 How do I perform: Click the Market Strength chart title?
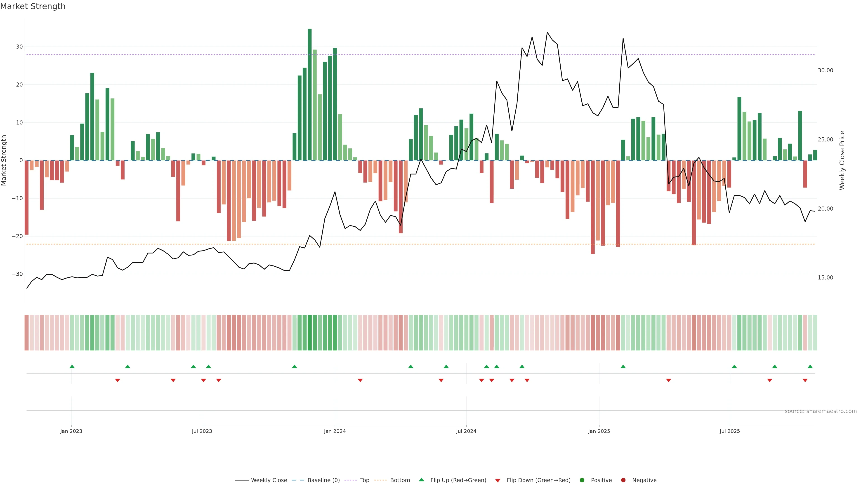tap(33, 6)
